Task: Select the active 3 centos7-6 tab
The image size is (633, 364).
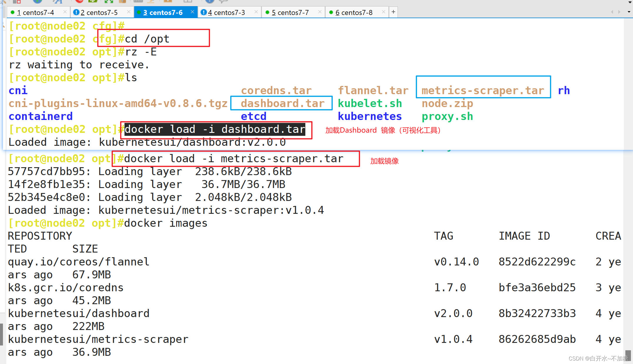Action: (x=166, y=12)
